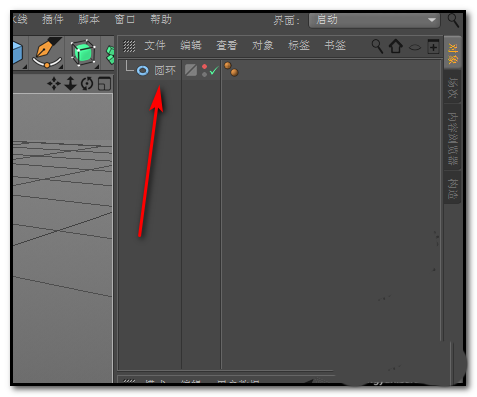Select the 圆环 object name
Screen dimensions: 477x397
tap(165, 70)
